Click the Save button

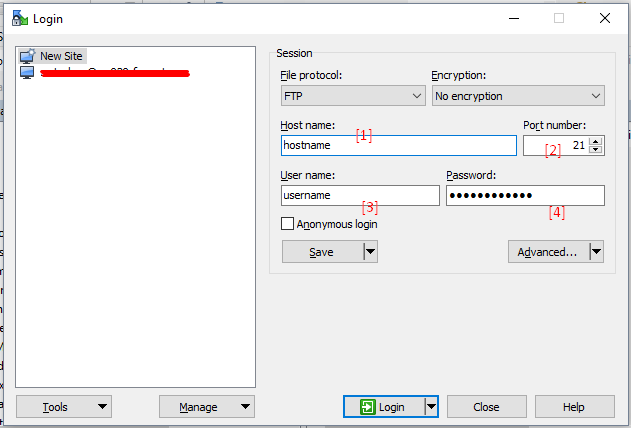tap(322, 252)
